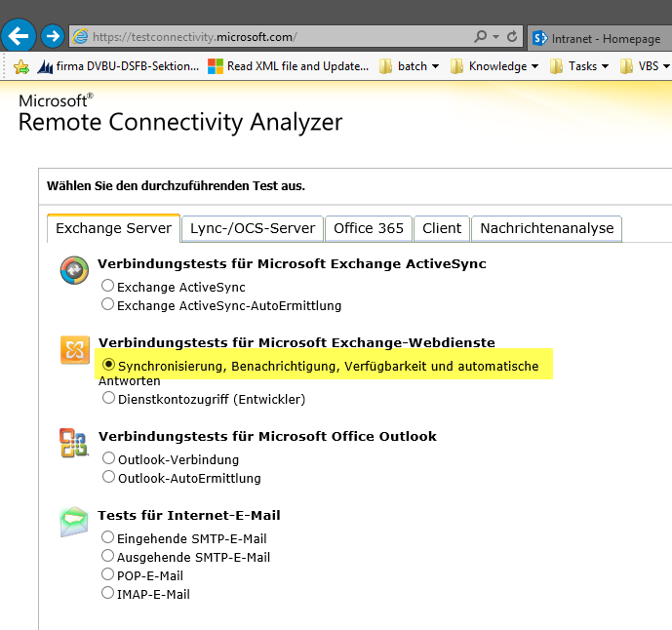Click the firma bookmark's blue logo icon

click(x=45, y=67)
